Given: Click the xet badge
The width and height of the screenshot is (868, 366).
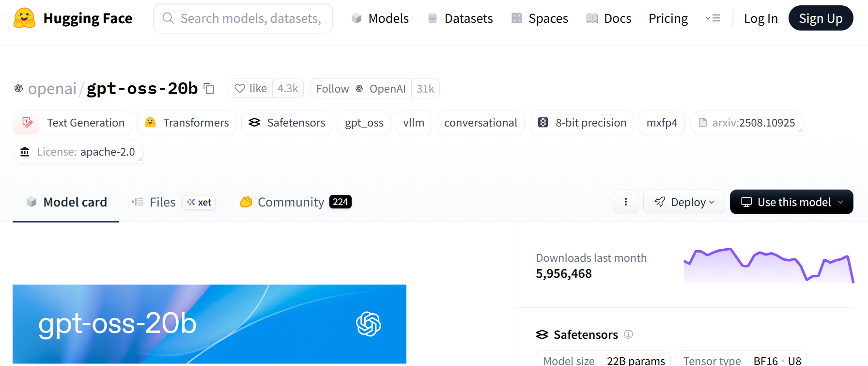Looking at the screenshot, I should click(x=199, y=202).
